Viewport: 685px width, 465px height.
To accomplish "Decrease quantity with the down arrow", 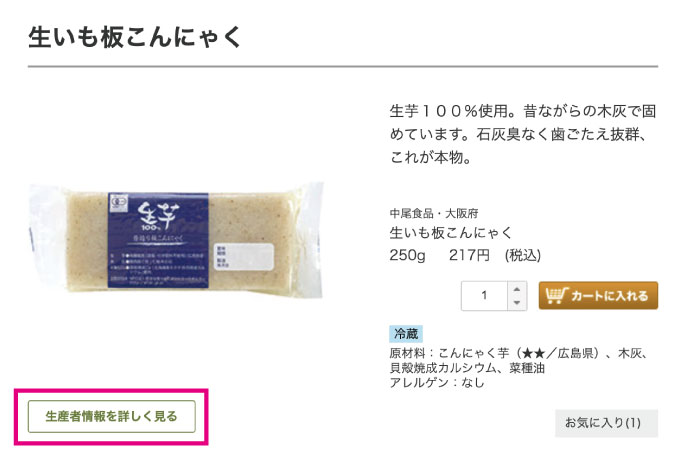I will [517, 302].
